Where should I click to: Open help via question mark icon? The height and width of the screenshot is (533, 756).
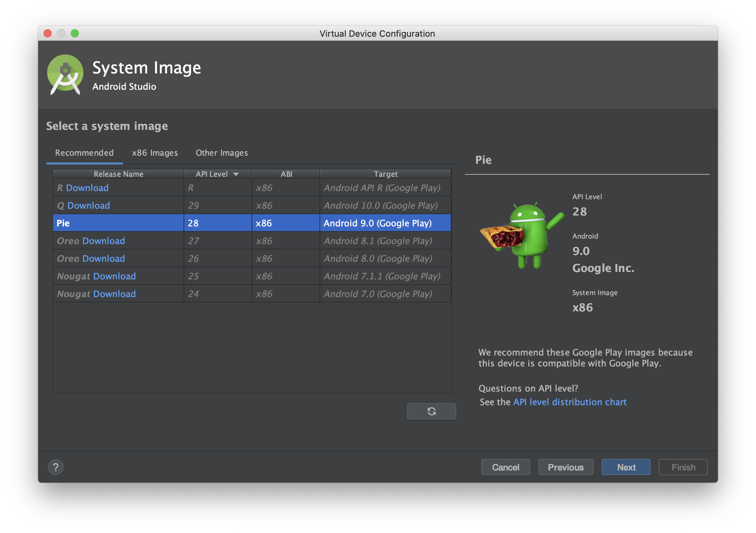56,467
